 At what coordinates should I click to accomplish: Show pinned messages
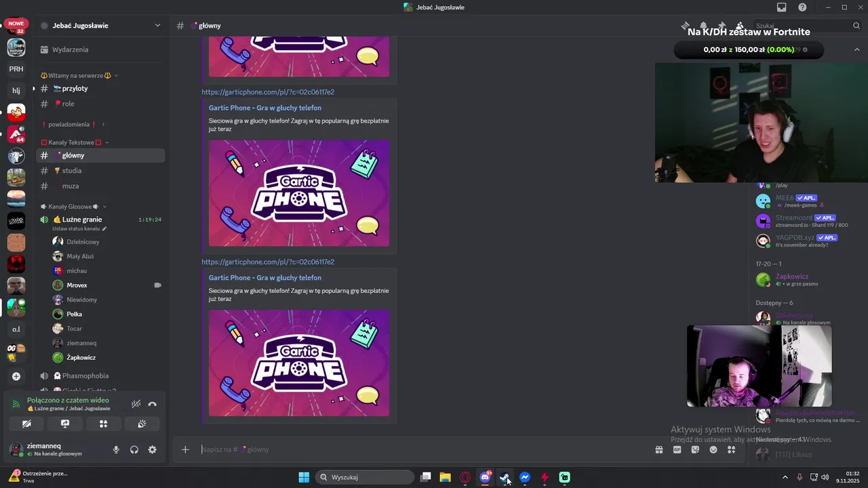(722, 26)
